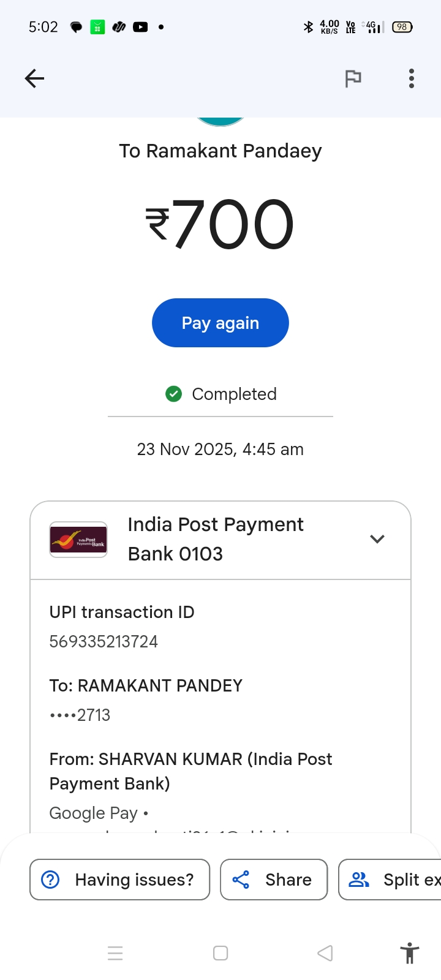Expand India Post Payment Bank 0103 row
441x980 pixels.
(x=216, y=539)
